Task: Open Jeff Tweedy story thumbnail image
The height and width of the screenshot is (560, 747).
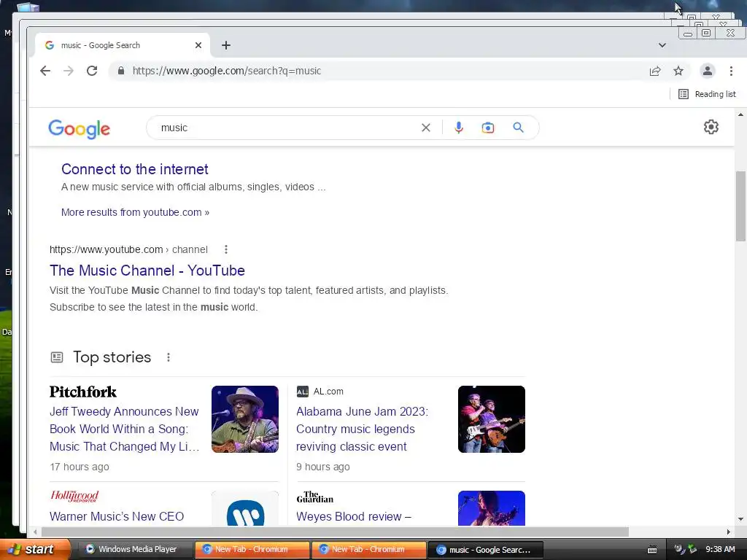Action: tap(245, 419)
